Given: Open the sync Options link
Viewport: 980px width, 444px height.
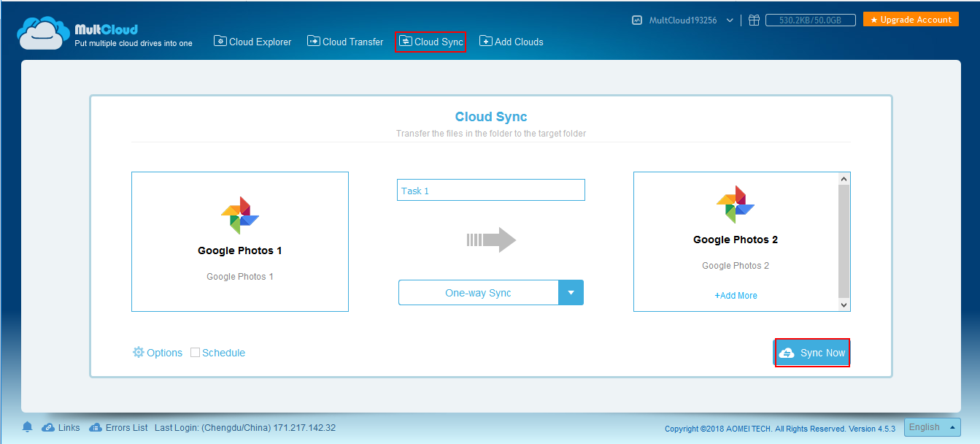Looking at the screenshot, I should 164,353.
